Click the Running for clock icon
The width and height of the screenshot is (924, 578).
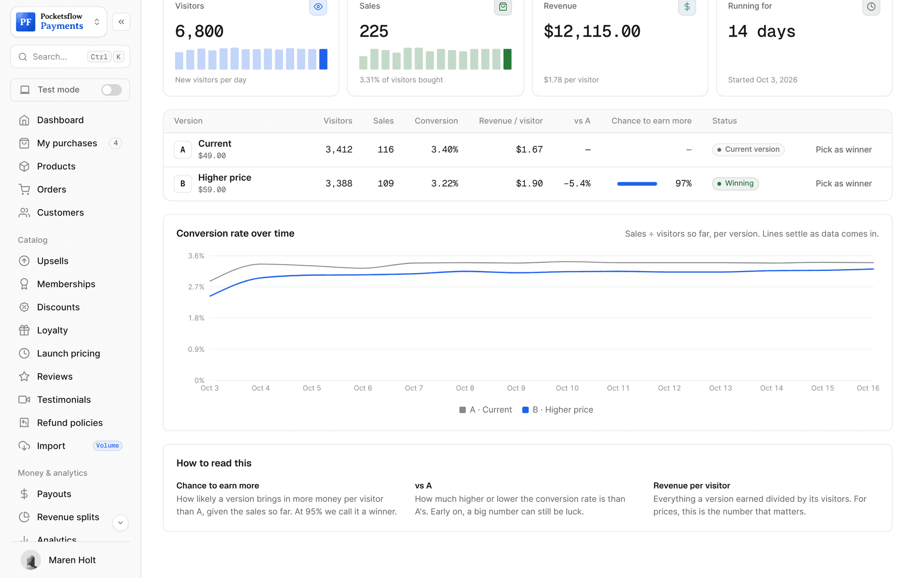click(x=871, y=7)
